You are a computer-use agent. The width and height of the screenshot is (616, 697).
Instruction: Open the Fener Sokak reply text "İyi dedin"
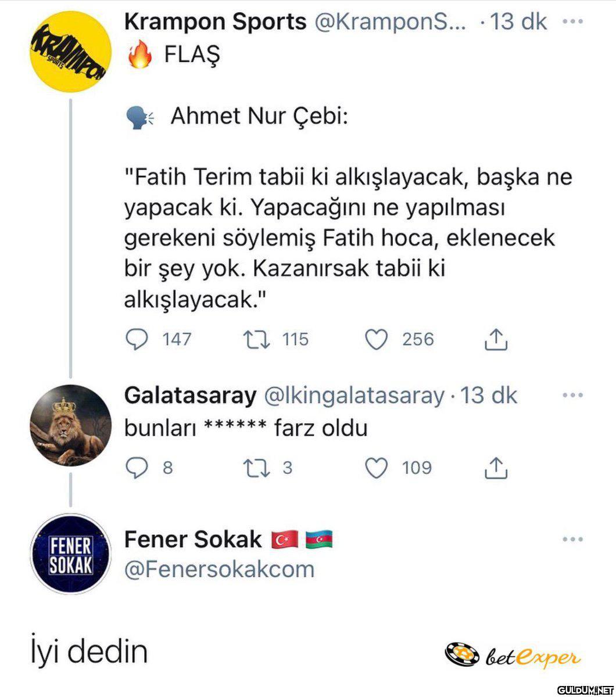click(89, 652)
